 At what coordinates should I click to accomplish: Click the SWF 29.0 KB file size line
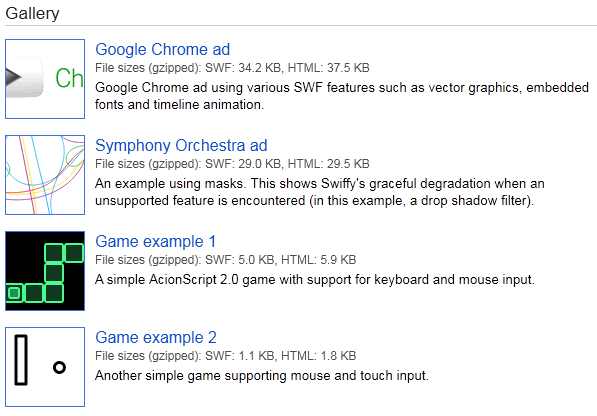tap(232, 164)
